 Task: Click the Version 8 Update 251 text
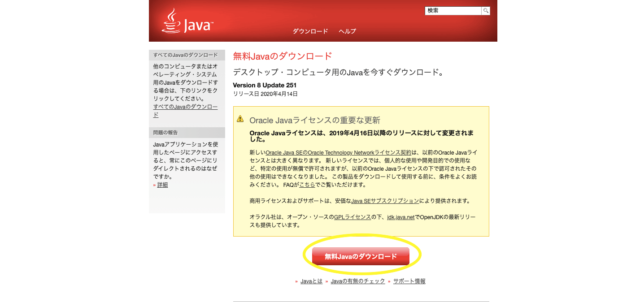(265, 85)
